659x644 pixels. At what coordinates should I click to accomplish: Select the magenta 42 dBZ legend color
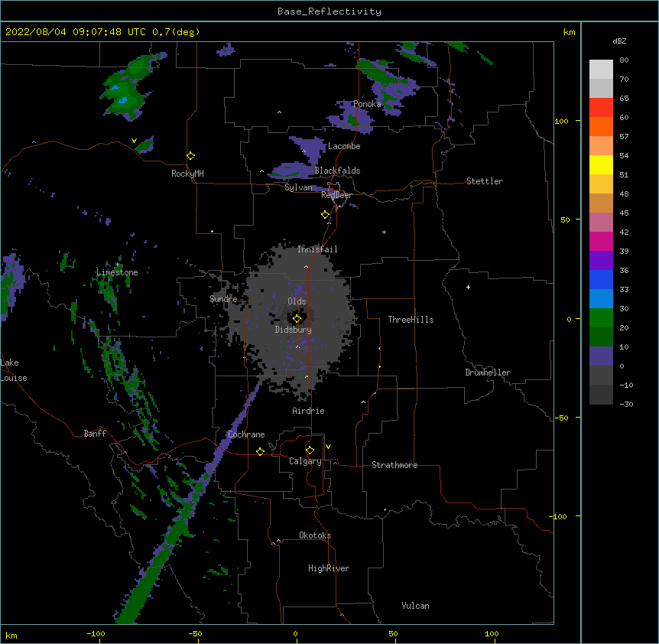[601, 241]
